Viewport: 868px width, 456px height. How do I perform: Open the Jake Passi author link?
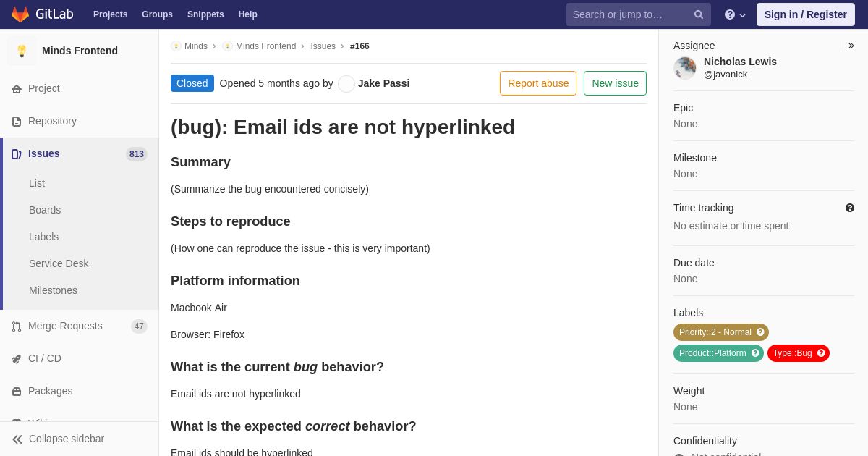tap(383, 83)
